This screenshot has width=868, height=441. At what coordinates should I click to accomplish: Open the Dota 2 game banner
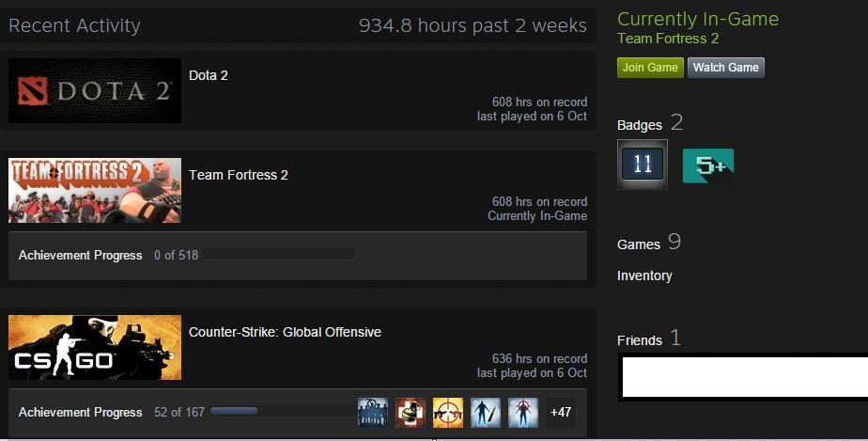pyautogui.click(x=95, y=91)
